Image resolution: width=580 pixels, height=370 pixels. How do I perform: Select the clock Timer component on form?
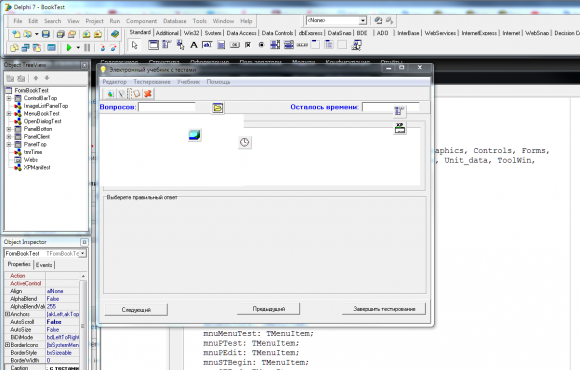pyautogui.click(x=245, y=142)
